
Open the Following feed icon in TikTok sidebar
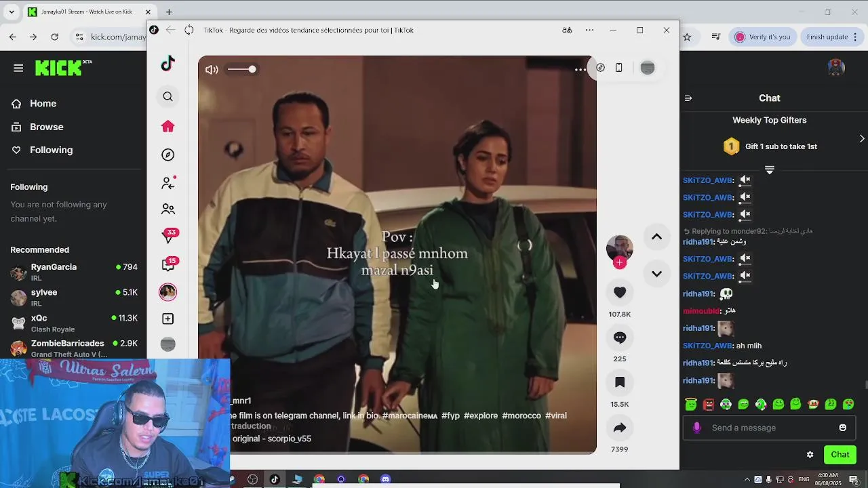click(168, 183)
